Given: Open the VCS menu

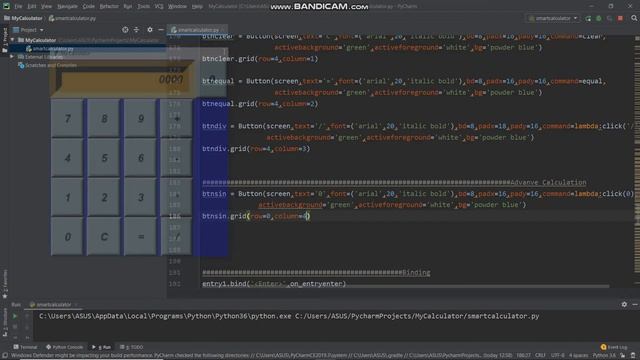Looking at the screenshot, I should 159,6.
